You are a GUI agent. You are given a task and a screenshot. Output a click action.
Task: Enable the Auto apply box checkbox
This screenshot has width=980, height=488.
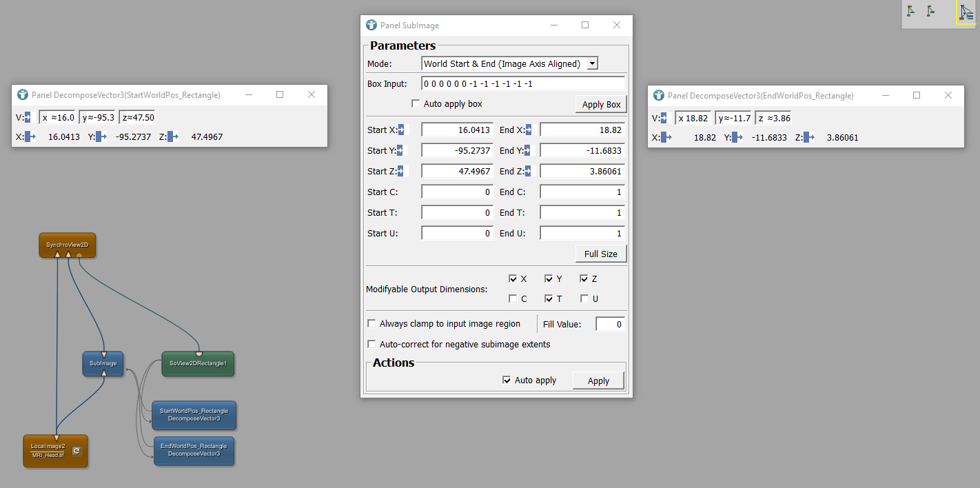coord(416,104)
